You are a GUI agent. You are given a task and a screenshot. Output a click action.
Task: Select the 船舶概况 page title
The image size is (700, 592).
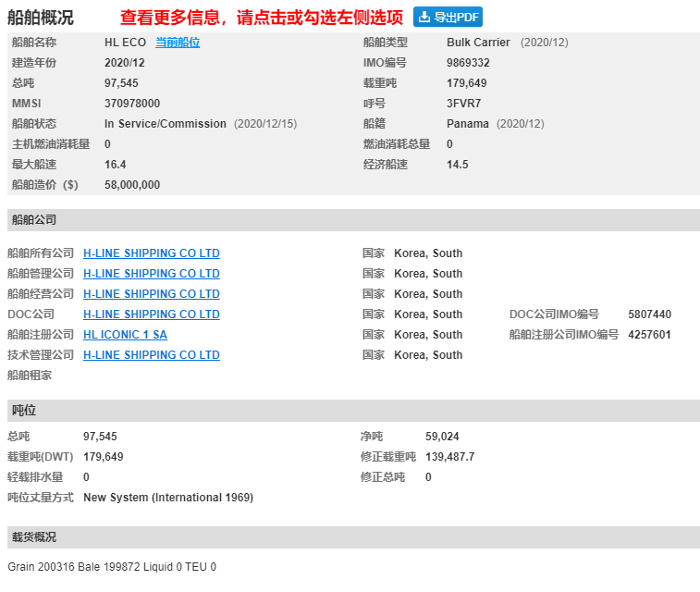tap(40, 18)
